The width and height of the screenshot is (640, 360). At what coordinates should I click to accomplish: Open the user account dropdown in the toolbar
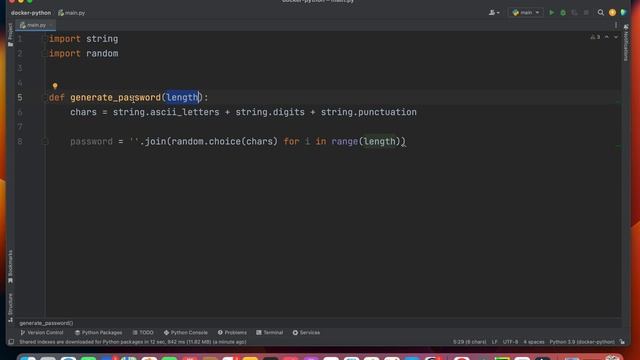coord(494,13)
